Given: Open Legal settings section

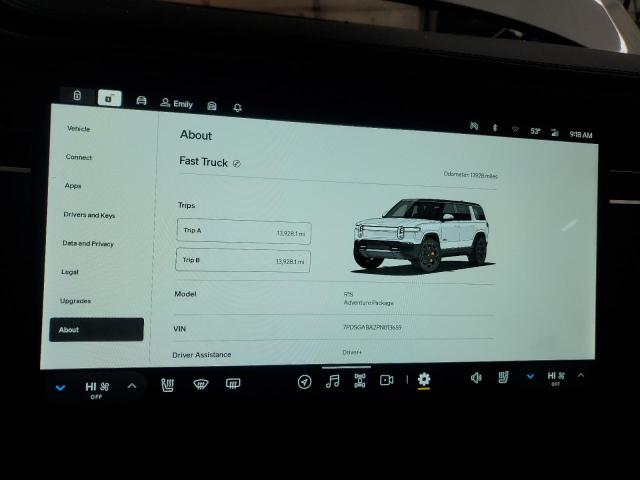Looking at the screenshot, I should (x=69, y=272).
